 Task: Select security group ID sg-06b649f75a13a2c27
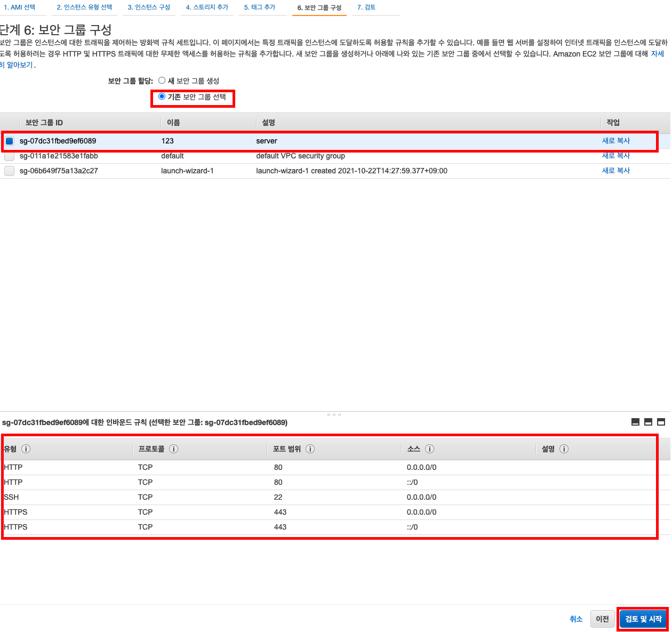(x=59, y=171)
